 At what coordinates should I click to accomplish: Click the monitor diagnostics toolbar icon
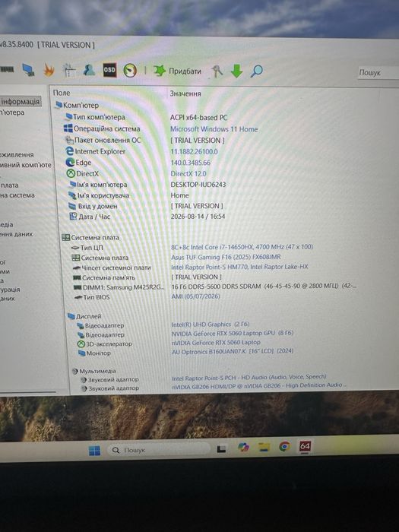pos(29,70)
